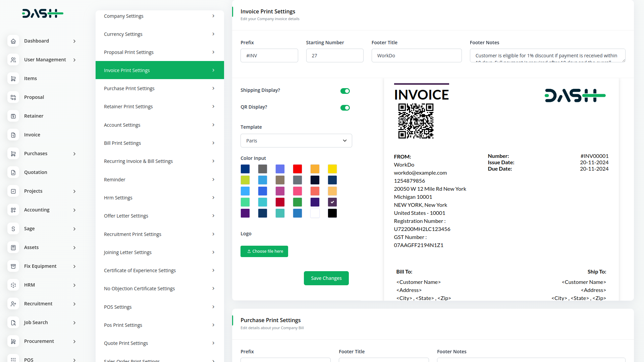Click the POS grid icon

pyautogui.click(x=13, y=359)
